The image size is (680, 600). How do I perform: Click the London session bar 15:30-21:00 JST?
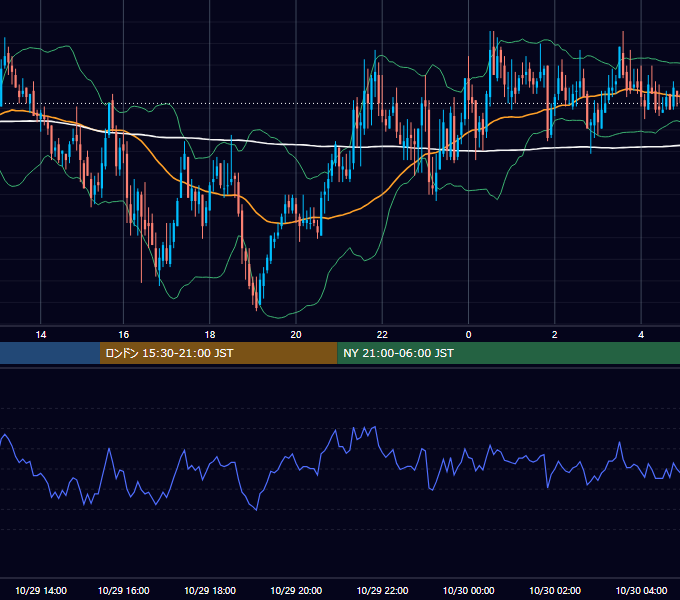[x=219, y=353]
